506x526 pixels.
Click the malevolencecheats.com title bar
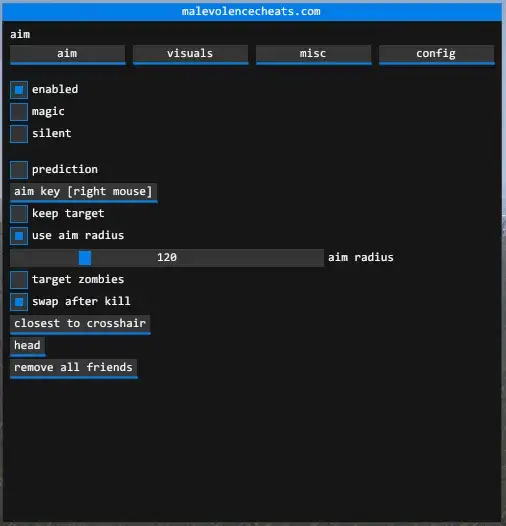click(252, 12)
